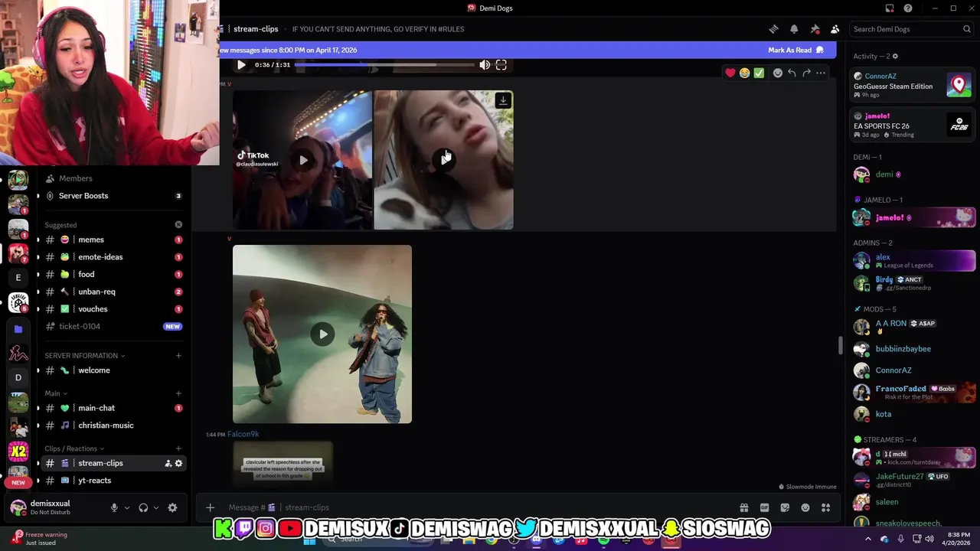Screen dimensions: 980x551
Task: Go to the yt-reacts channel
Action: 112,481
